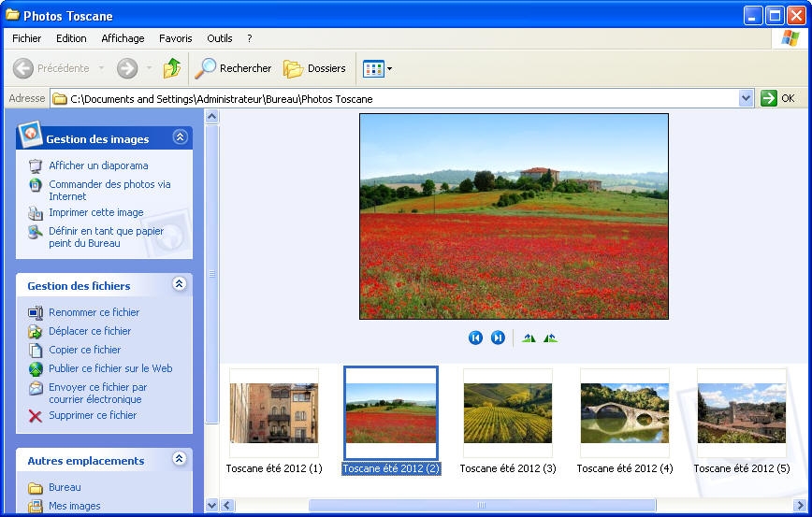Image resolution: width=812 pixels, height=517 pixels.
Task: Select thumbnail Toscane été 2012 (4)
Action: 625,412
